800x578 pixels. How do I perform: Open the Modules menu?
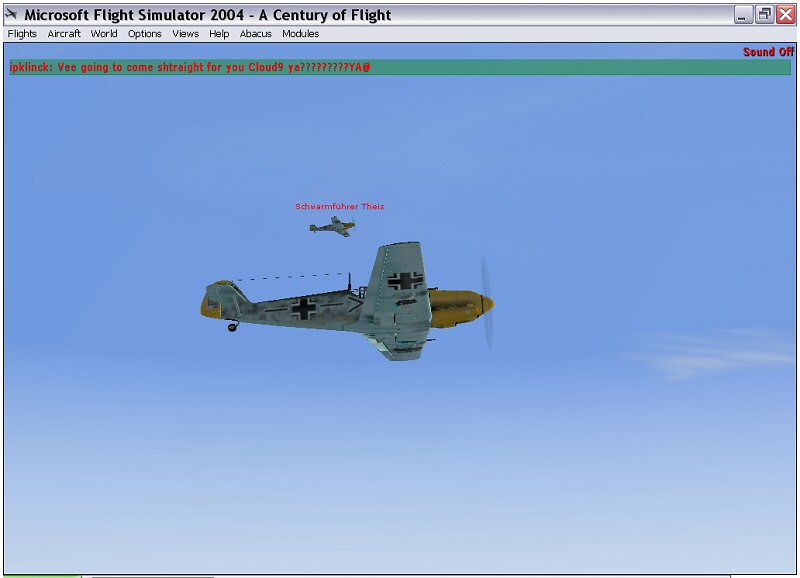click(301, 34)
